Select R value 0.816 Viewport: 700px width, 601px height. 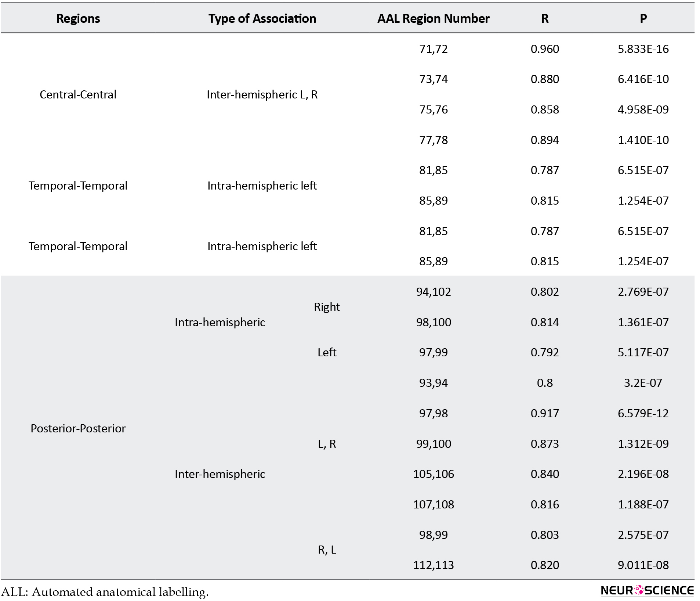[545, 504]
